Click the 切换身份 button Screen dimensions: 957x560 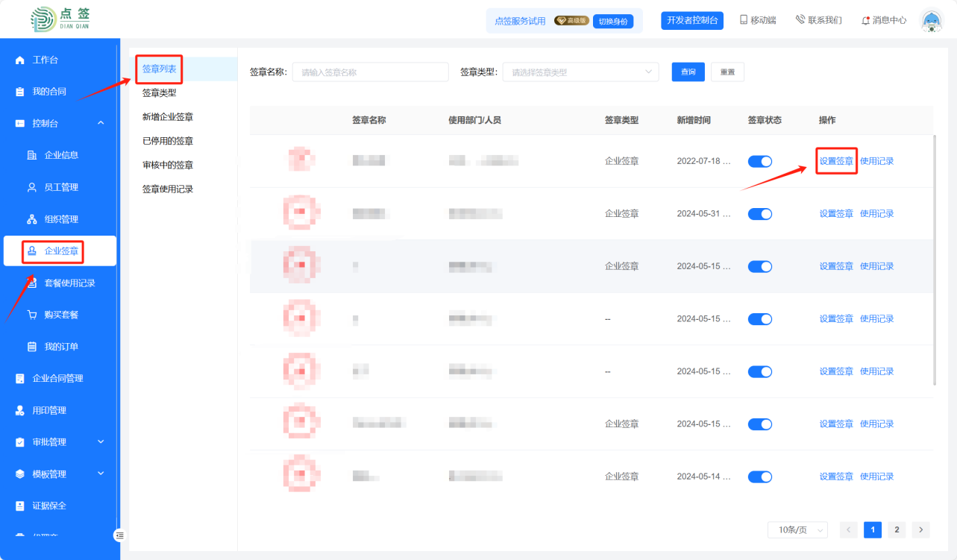click(613, 21)
